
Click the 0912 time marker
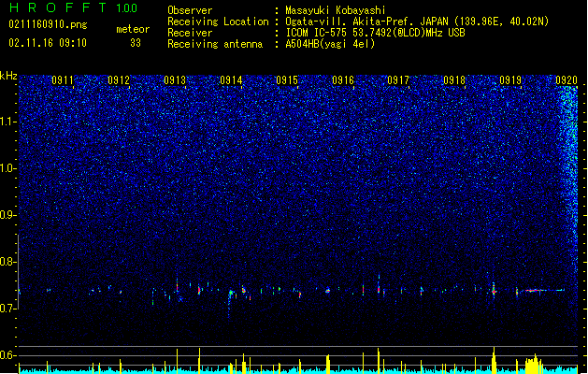119,80
